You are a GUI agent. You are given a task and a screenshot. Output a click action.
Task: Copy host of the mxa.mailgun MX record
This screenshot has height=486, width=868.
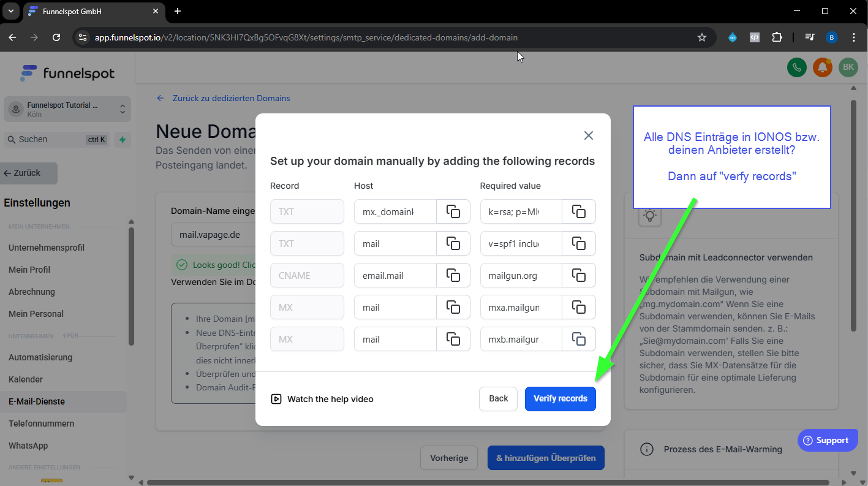[x=453, y=307]
